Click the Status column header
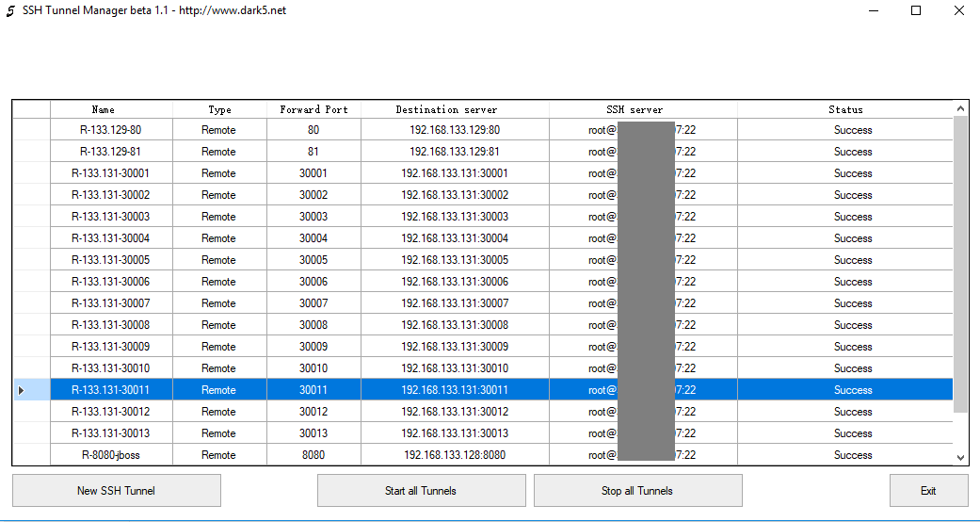This screenshot has width=980, height=522. point(845,109)
